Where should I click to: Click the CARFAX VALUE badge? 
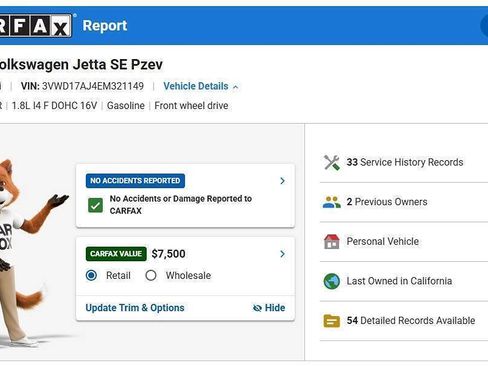pos(116,254)
